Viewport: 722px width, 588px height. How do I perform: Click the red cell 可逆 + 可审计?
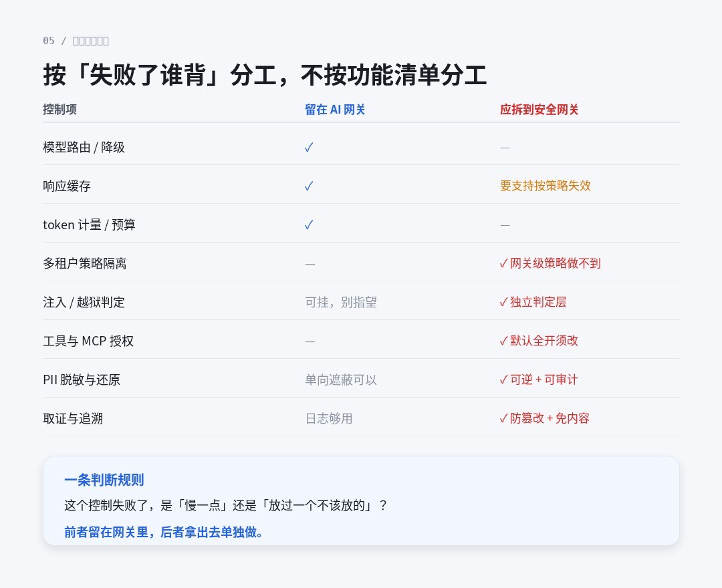[539, 380]
